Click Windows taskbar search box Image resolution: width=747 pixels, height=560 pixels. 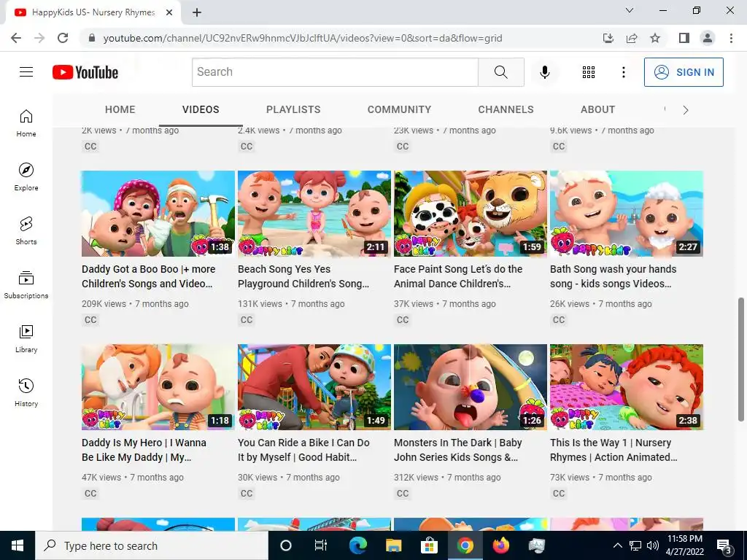[x=152, y=545]
